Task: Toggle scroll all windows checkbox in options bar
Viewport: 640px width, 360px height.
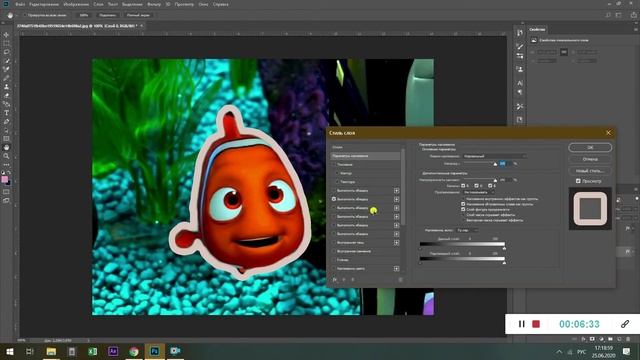Action: click(25, 15)
